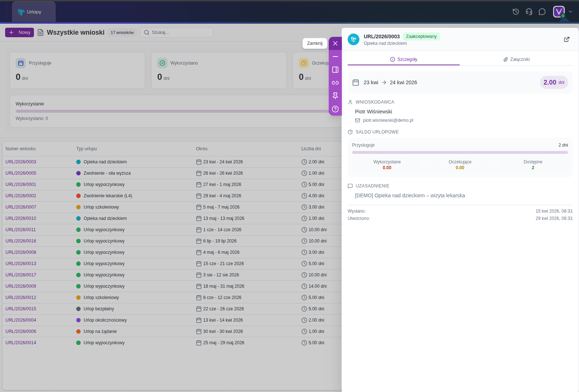The image size is (579, 392).
Task: Copy link using the chain icon
Action: (335, 83)
